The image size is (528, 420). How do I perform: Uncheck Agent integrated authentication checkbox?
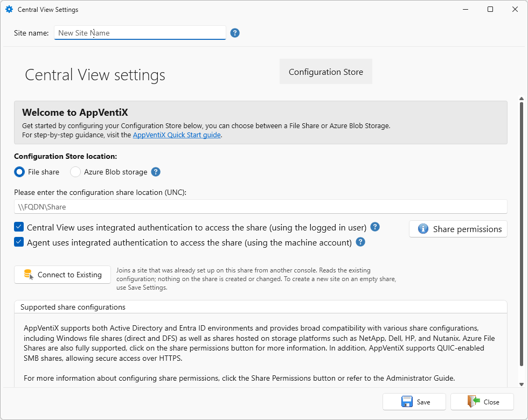pyautogui.click(x=19, y=242)
